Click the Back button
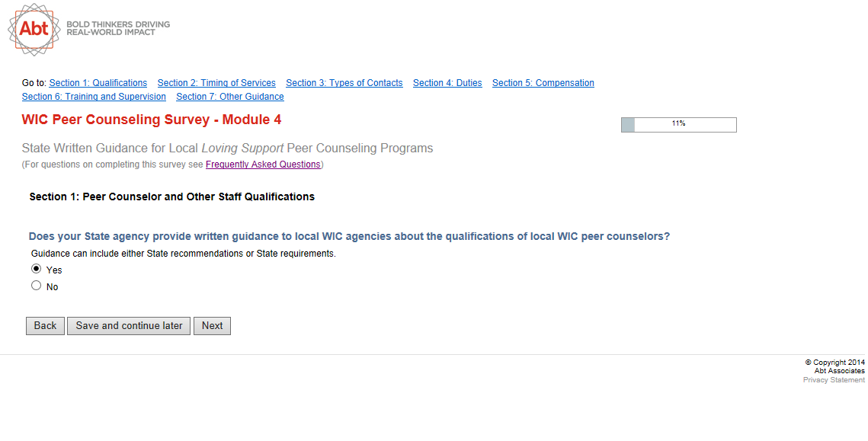Viewport: 868px width, 441px height. tap(45, 326)
